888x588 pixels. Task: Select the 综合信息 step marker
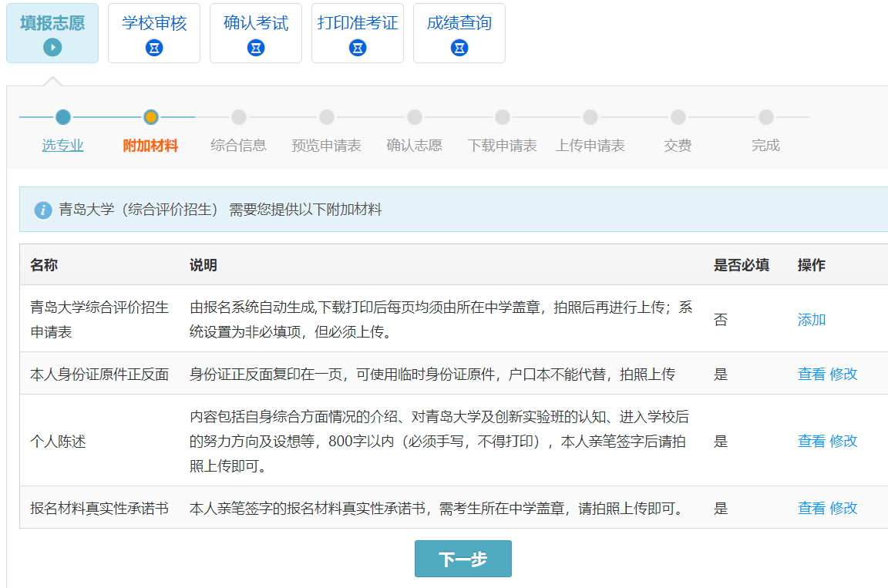[x=239, y=117]
